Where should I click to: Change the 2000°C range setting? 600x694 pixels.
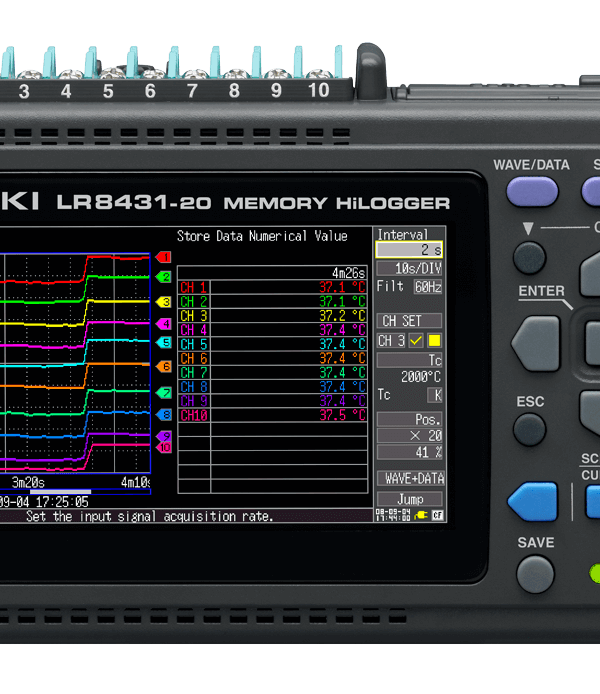coord(421,377)
